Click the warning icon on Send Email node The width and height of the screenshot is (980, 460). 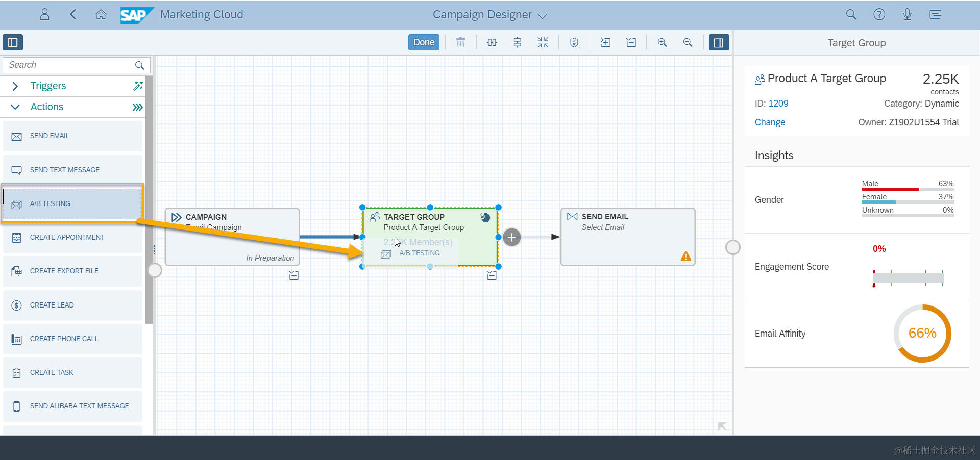(x=685, y=257)
